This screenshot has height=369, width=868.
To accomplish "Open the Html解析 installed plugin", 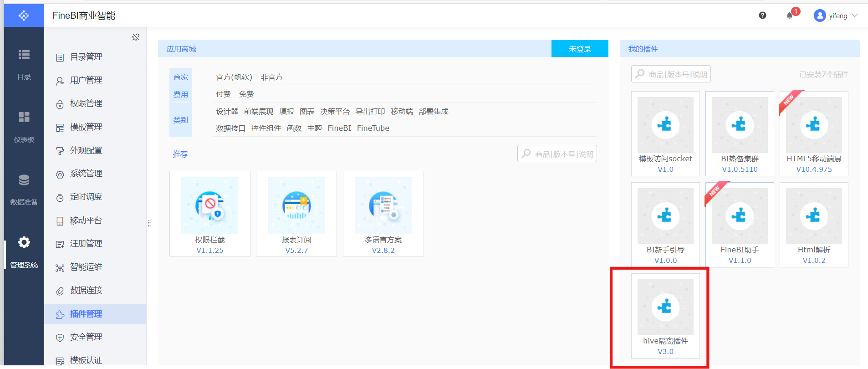I will (814, 225).
